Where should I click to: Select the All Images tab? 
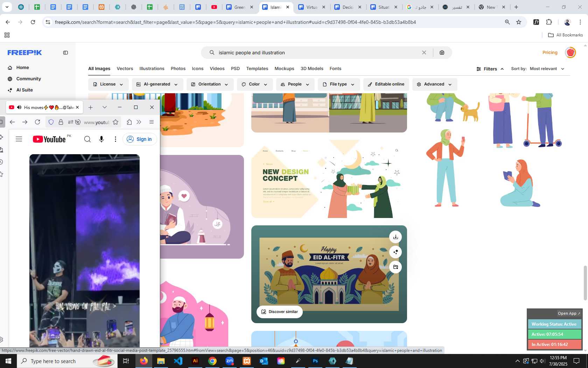click(99, 69)
